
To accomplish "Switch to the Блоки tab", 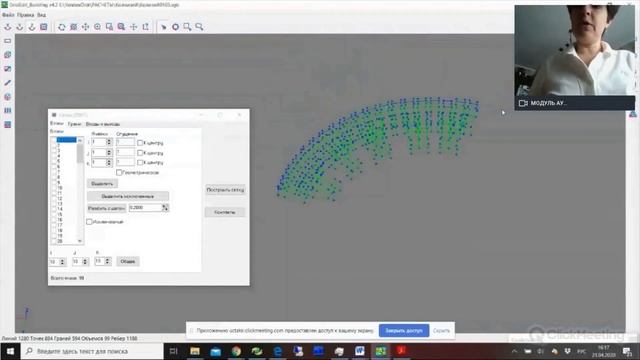I will (57, 124).
